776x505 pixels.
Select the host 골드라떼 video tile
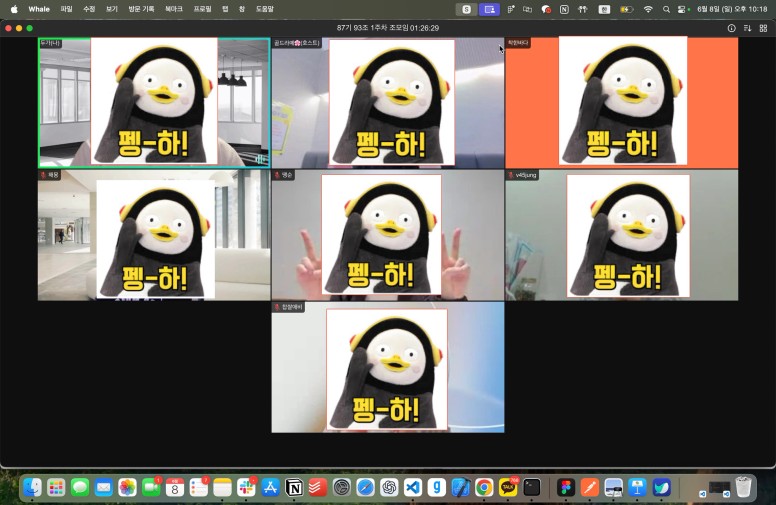click(388, 103)
